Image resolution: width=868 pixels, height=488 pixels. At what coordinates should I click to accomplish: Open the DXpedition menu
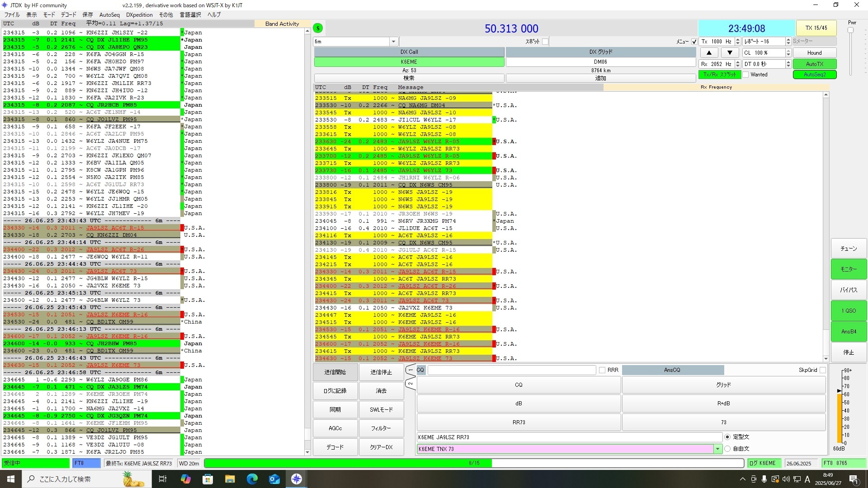pos(139,14)
